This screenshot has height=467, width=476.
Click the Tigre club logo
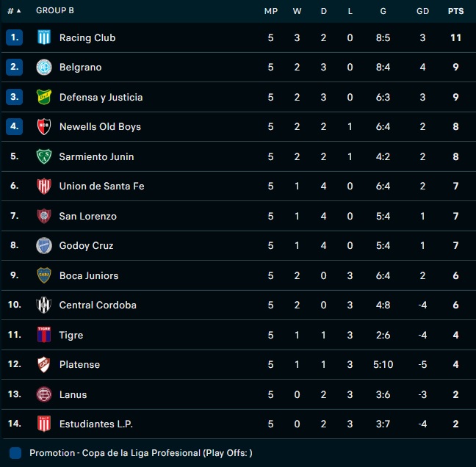pos(44,335)
